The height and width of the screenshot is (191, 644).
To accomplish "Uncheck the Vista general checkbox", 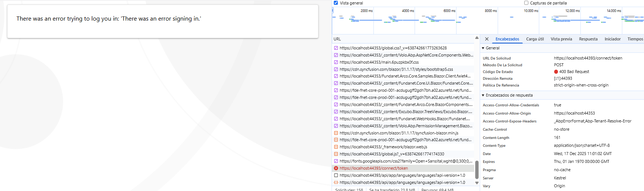I will (336, 3).
